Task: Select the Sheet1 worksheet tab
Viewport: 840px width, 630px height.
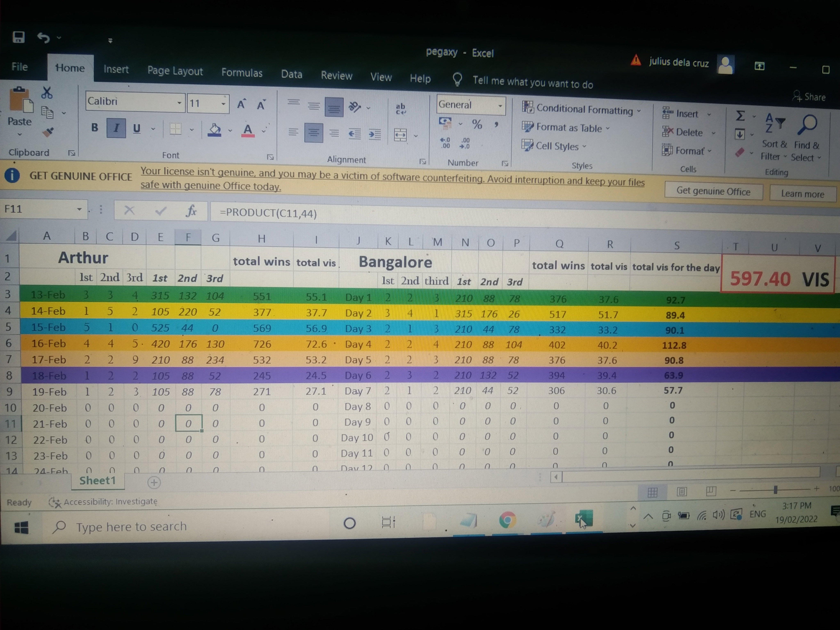Action: tap(97, 480)
